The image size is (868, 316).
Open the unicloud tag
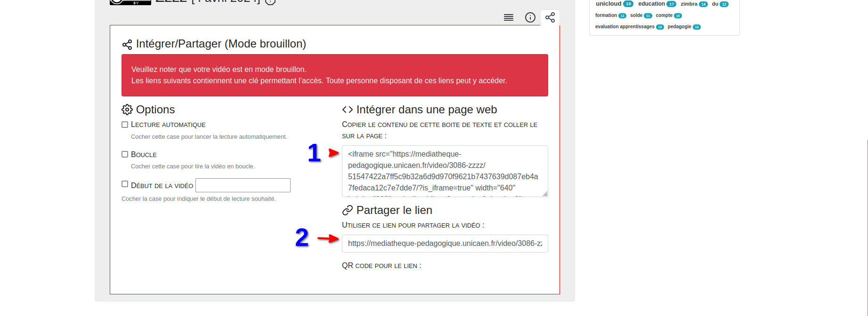[x=608, y=4]
